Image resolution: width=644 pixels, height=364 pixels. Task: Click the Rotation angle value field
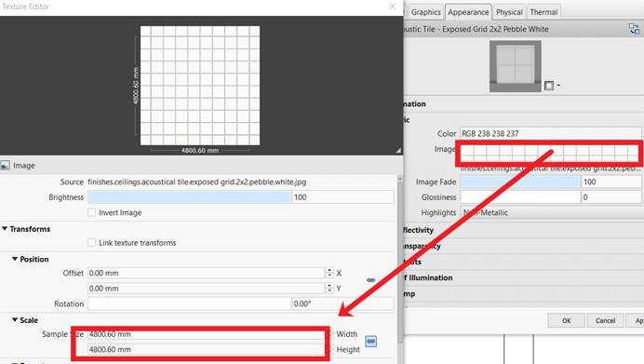point(343,304)
